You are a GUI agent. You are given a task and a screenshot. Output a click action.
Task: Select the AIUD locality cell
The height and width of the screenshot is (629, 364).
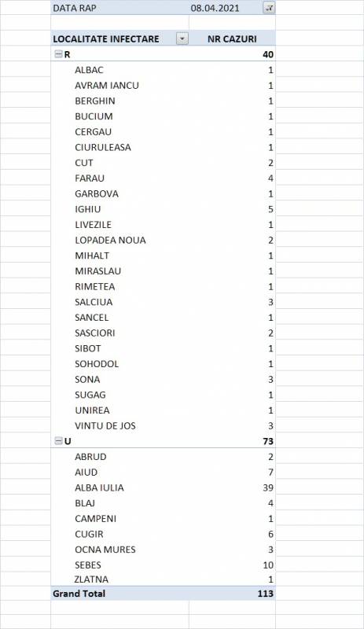[x=86, y=473]
